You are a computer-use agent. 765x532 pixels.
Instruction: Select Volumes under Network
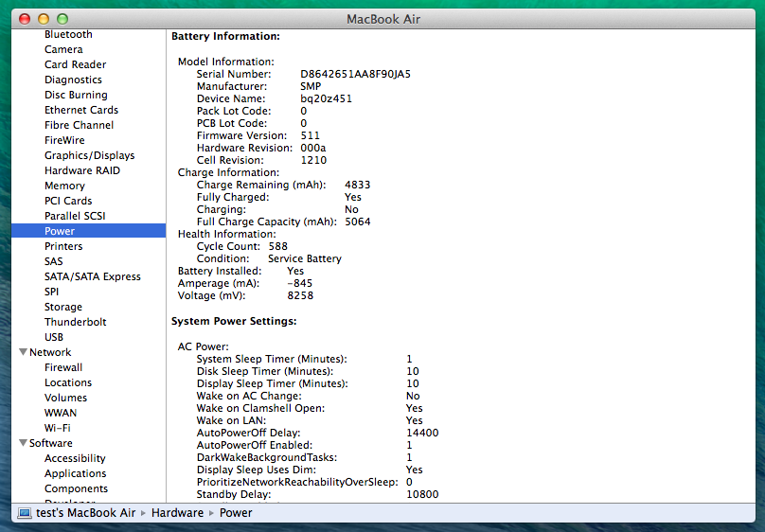tap(66, 398)
